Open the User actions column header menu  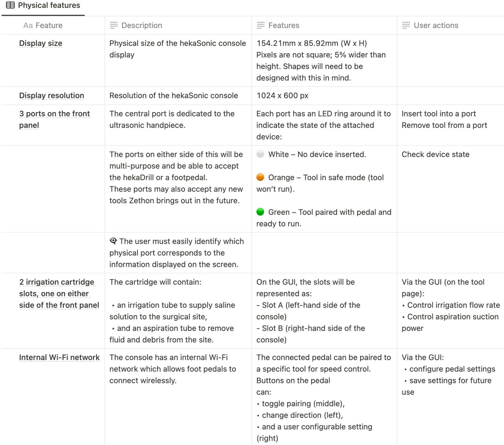pyautogui.click(x=436, y=25)
